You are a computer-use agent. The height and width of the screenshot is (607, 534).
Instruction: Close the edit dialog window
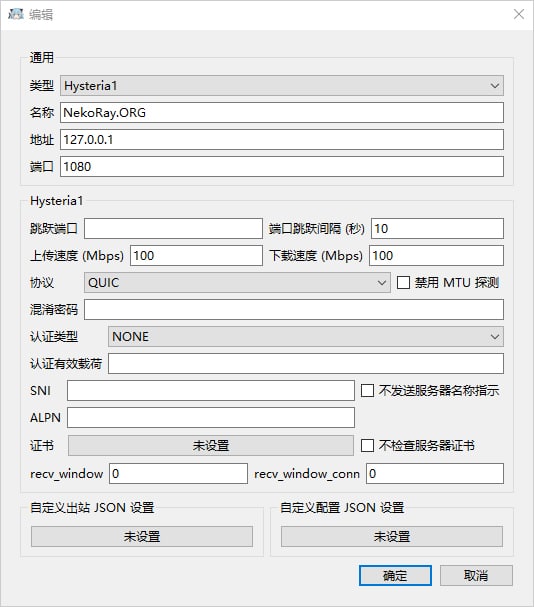point(519,14)
